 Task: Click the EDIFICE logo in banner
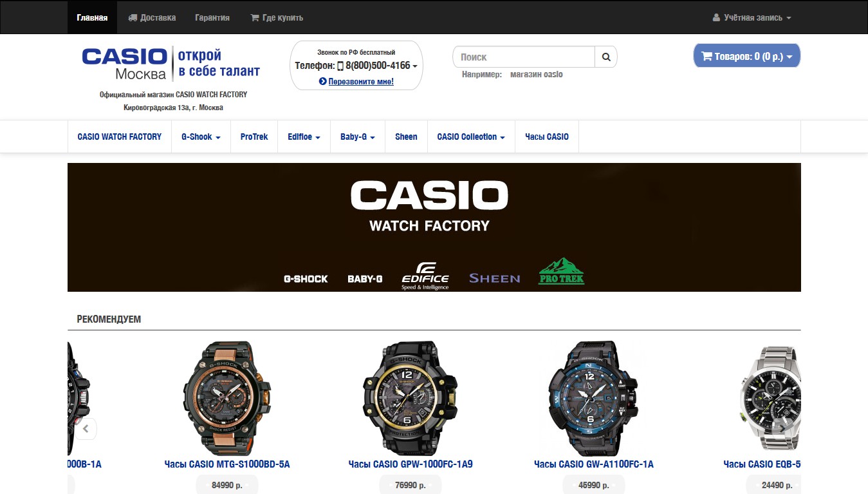coord(425,276)
